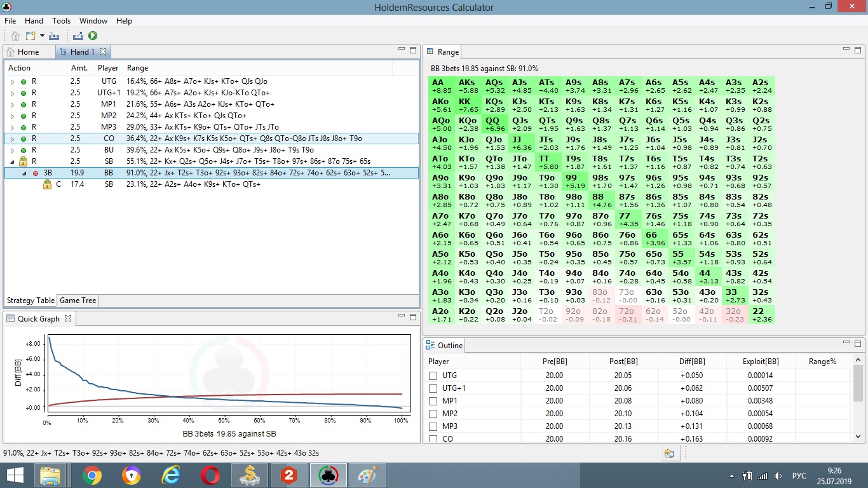Expand the MP2 raise row
The width and height of the screenshot is (868, 488).
click(x=12, y=116)
